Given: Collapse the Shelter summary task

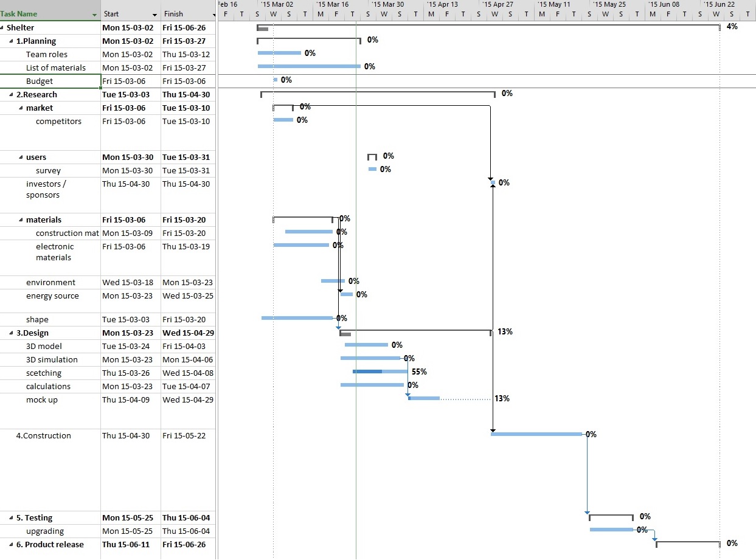Looking at the screenshot, I should tap(2, 27).
